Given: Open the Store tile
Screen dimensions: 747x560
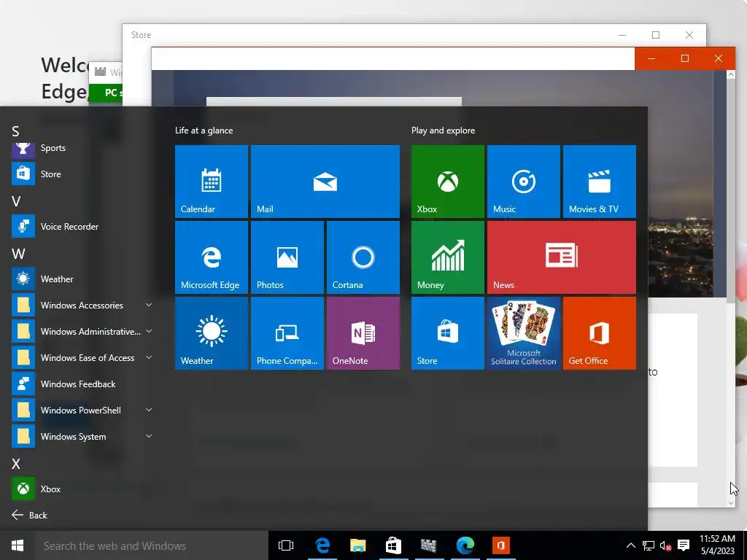Looking at the screenshot, I should click(x=447, y=332).
